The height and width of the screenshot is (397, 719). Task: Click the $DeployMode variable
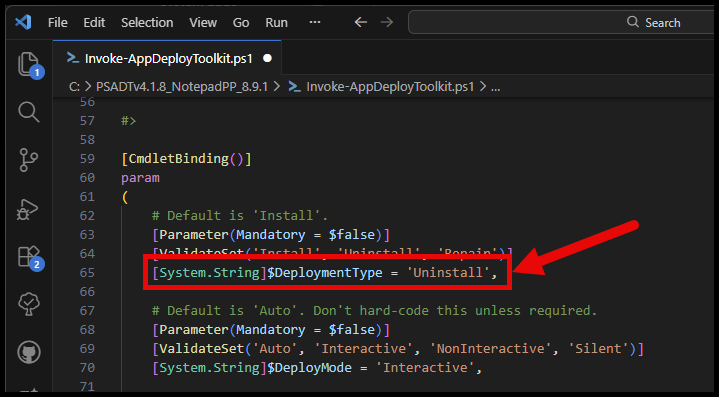point(310,368)
